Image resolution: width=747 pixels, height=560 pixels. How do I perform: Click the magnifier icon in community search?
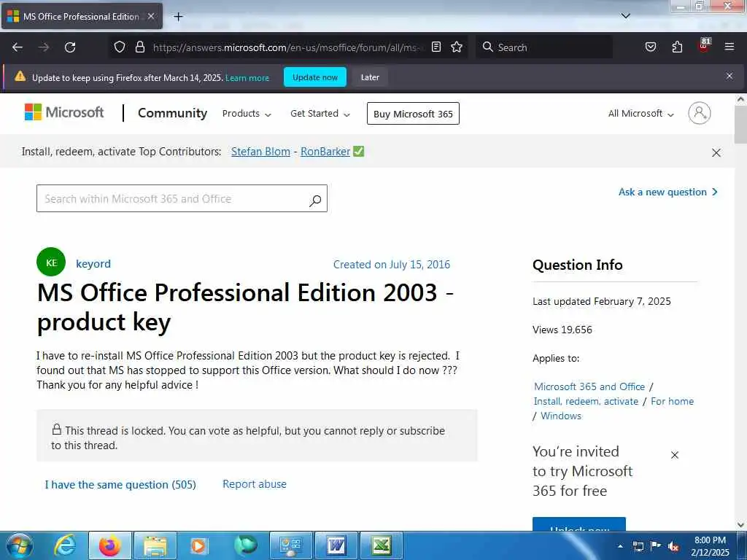(315, 201)
